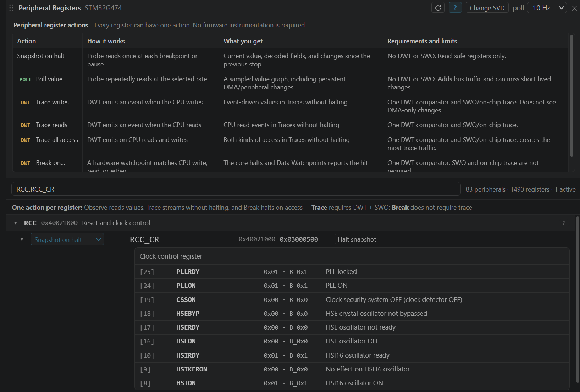The image size is (580, 392).
Task: Click the Poll value action label
Action: click(49, 79)
